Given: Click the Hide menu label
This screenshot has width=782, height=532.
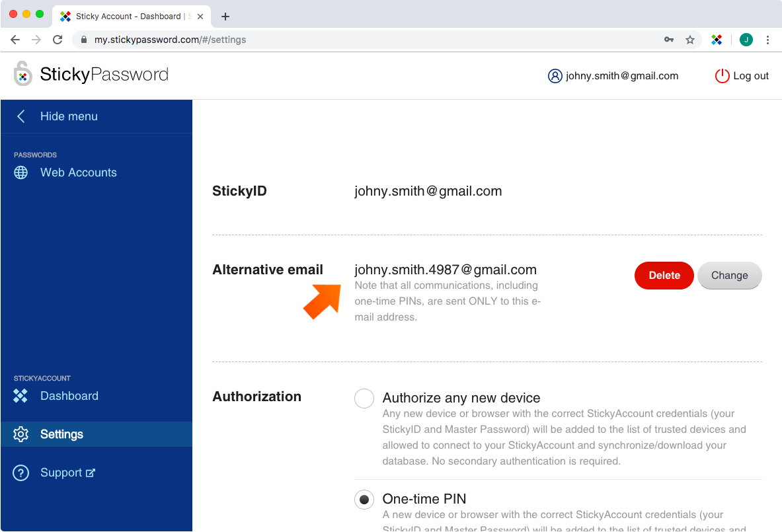Looking at the screenshot, I should click(69, 117).
